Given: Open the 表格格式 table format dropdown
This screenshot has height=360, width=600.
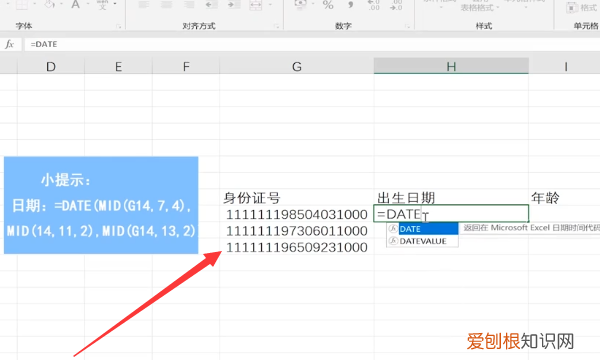Looking at the screenshot, I should [480, 7].
